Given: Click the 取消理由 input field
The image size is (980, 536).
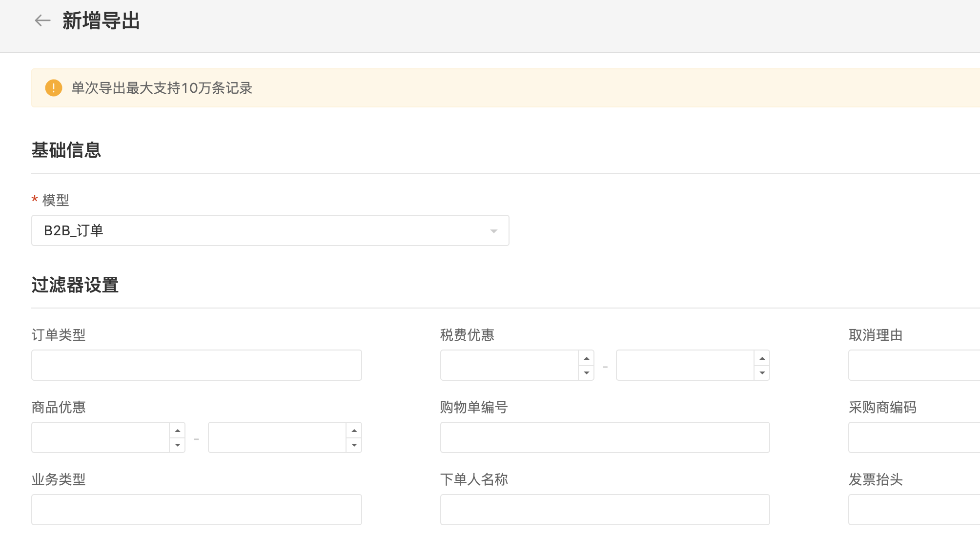Looking at the screenshot, I should [x=914, y=365].
